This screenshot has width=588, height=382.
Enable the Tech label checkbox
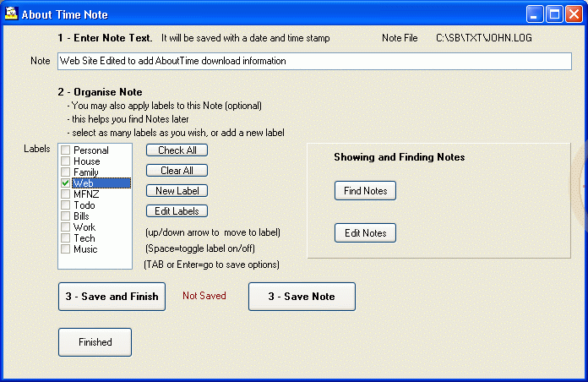coord(66,238)
